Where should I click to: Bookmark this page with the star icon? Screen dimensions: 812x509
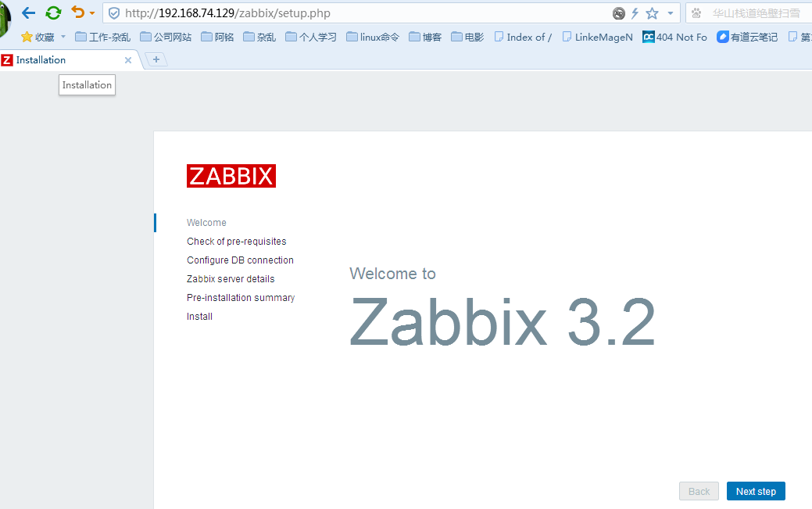(x=652, y=13)
